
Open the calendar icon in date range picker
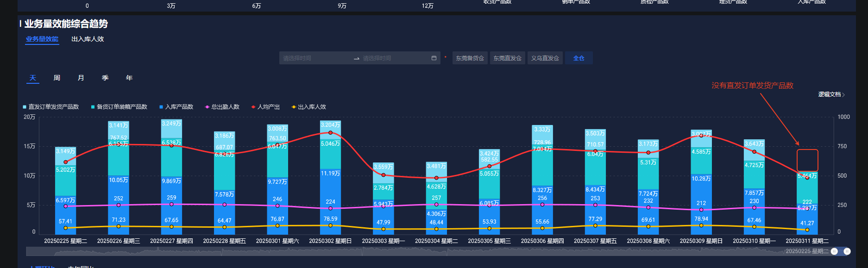434,58
